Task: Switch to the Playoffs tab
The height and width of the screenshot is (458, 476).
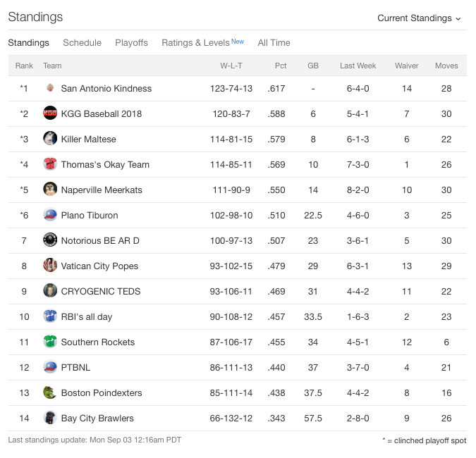Action: pyautogui.click(x=131, y=43)
